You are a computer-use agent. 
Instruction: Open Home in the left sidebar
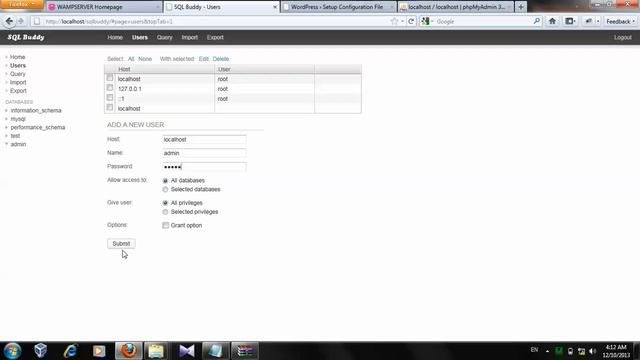(x=18, y=57)
